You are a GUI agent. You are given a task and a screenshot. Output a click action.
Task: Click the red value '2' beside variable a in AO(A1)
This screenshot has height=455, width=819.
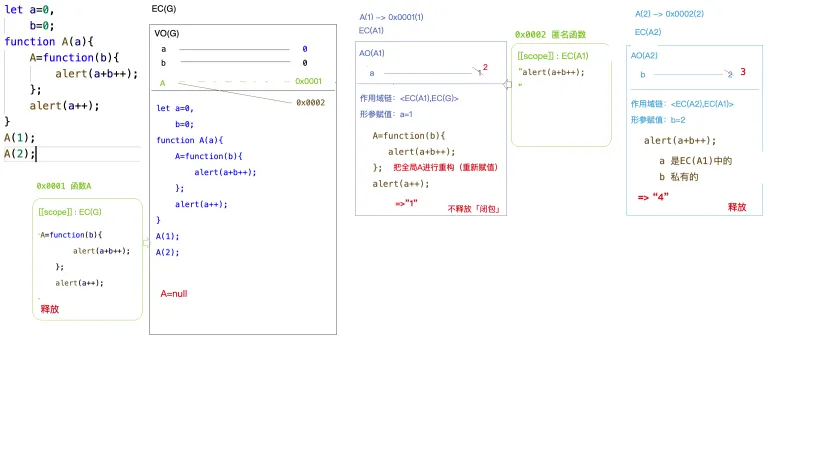click(485, 67)
